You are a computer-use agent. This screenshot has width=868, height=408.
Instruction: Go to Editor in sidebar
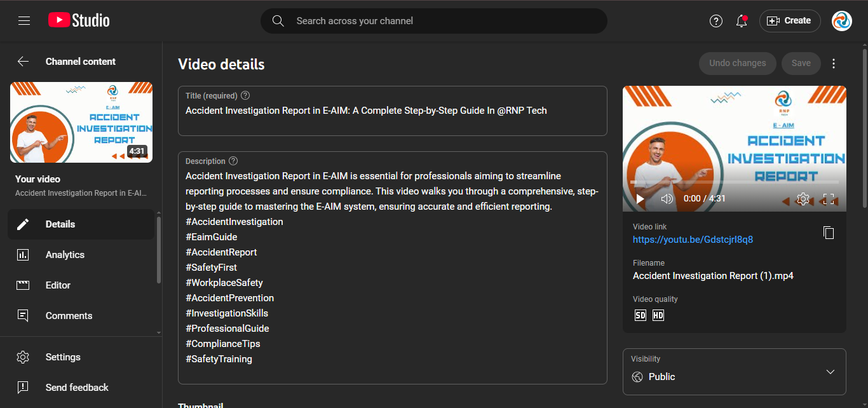point(58,285)
